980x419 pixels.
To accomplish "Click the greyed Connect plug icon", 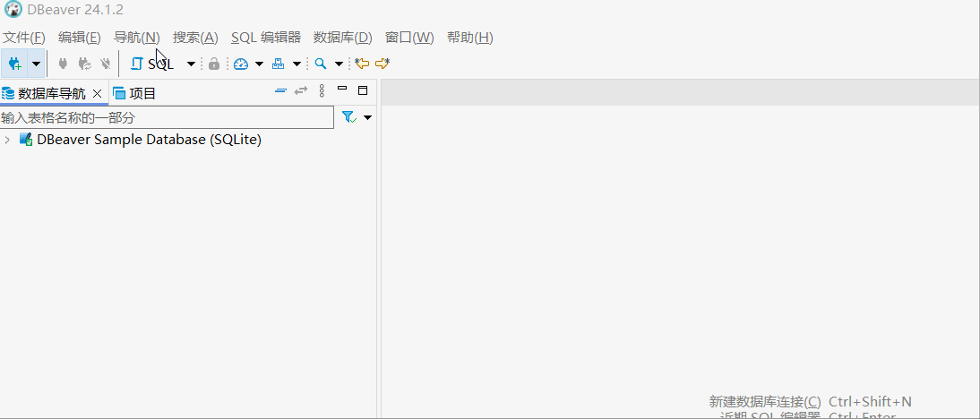I will (63, 64).
